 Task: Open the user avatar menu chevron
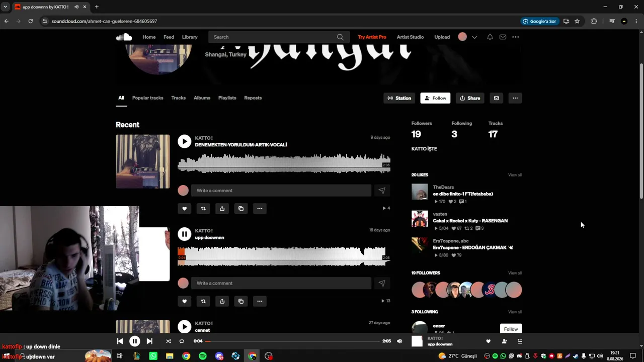(x=474, y=37)
